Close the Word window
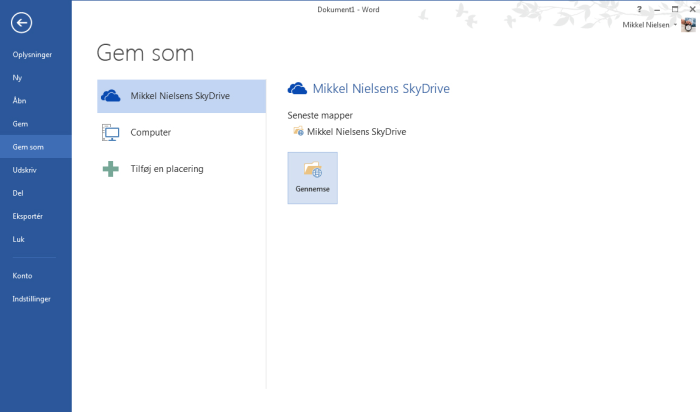This screenshot has width=700, height=412. (x=692, y=9)
